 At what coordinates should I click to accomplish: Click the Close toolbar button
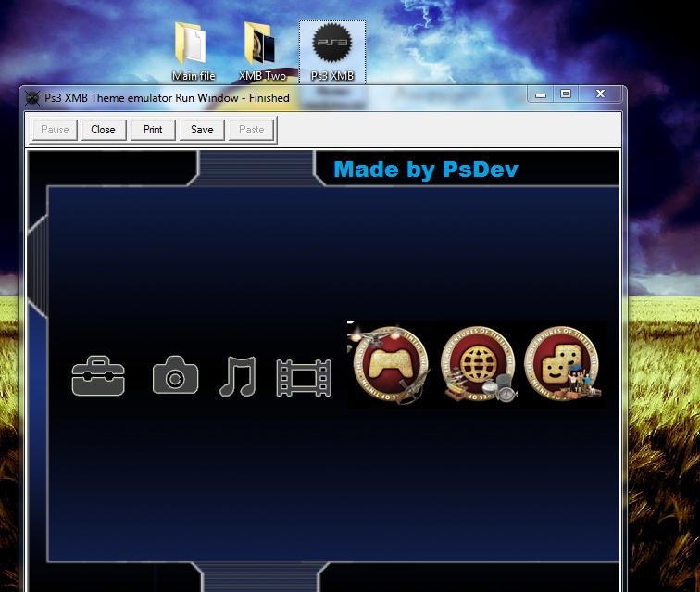pyautogui.click(x=103, y=130)
